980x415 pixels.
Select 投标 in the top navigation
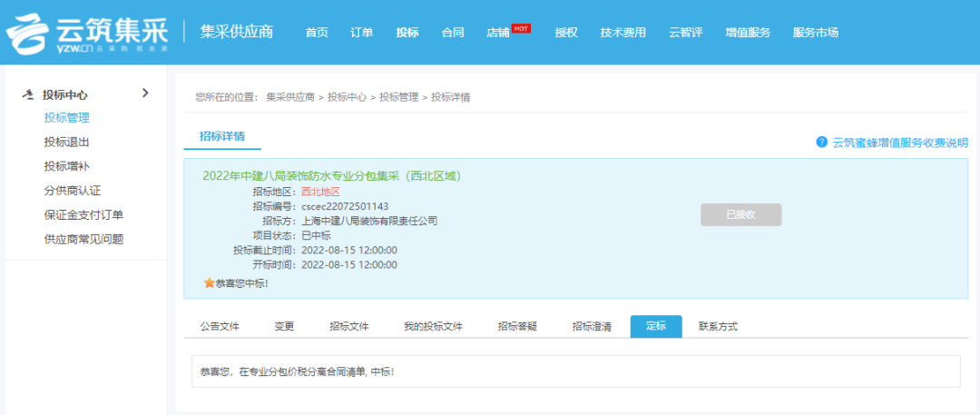407,33
